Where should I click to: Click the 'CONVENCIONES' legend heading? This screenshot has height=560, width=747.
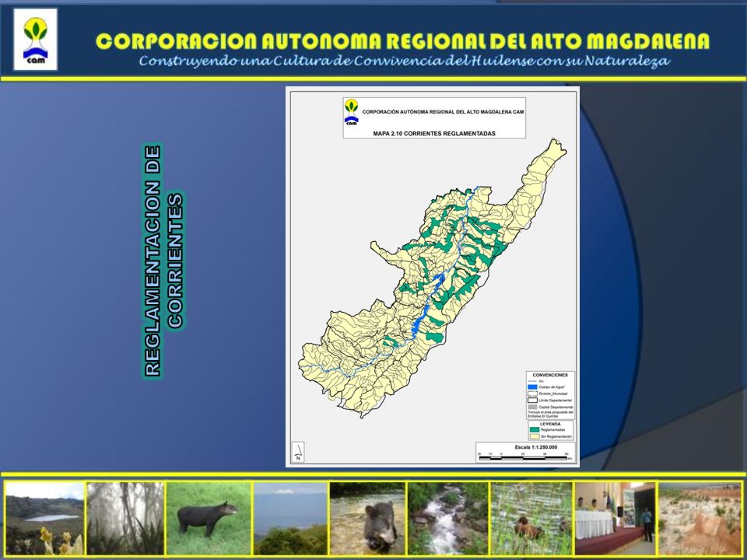[550, 375]
